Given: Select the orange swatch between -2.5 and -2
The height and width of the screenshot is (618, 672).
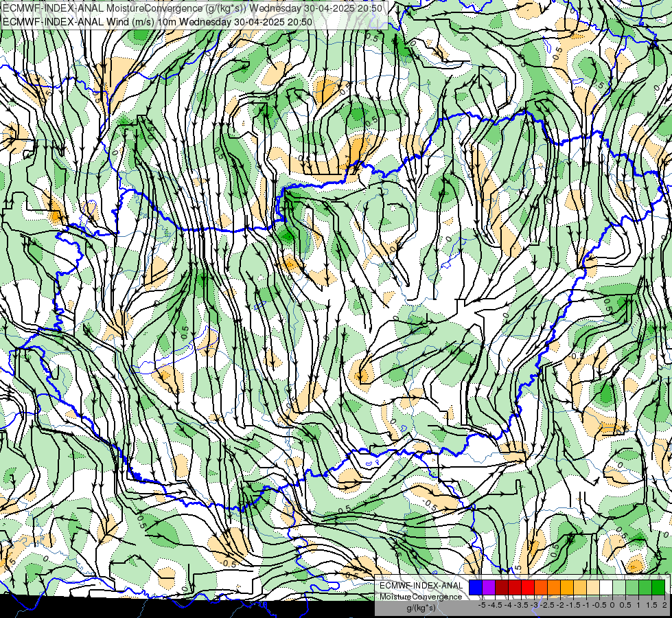Looking at the screenshot, I should click(554, 588).
